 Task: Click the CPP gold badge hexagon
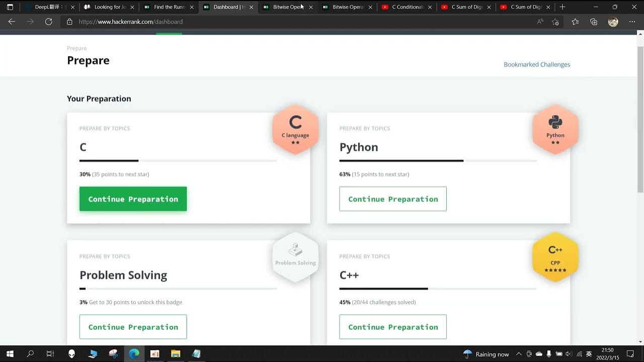pyautogui.click(x=555, y=257)
